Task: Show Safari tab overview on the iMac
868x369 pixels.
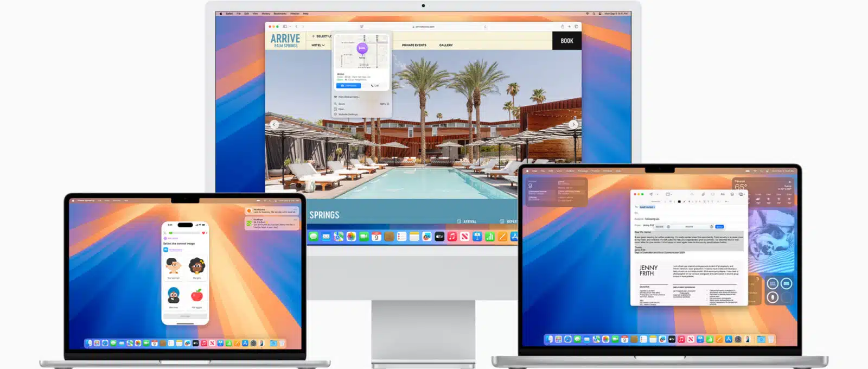Action: coord(576,26)
